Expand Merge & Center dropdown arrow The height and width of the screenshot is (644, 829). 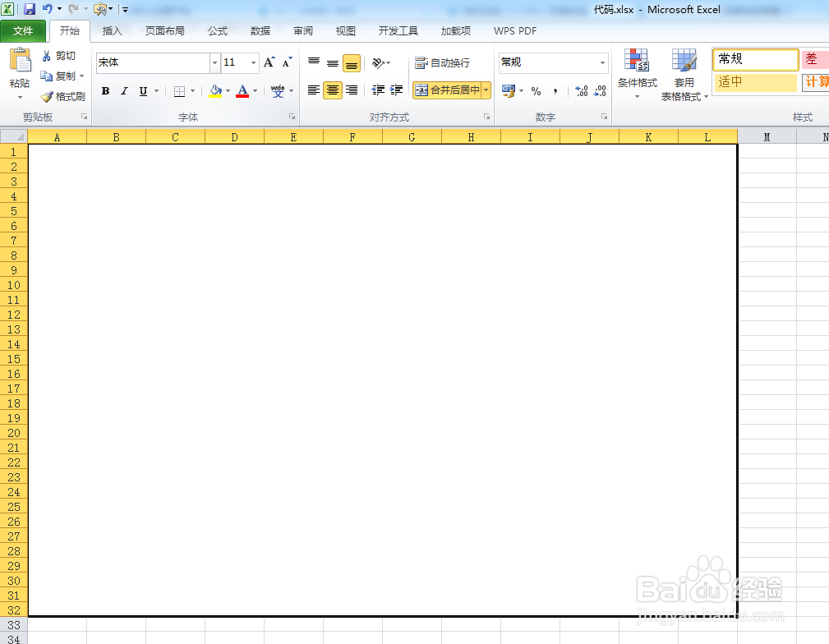point(486,90)
